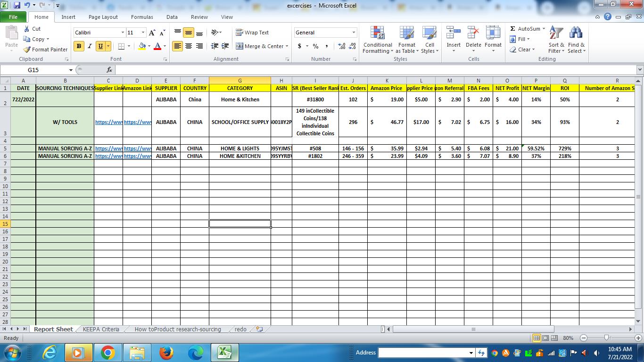
Task: Click the Cut scissors icon
Action: click(x=27, y=29)
